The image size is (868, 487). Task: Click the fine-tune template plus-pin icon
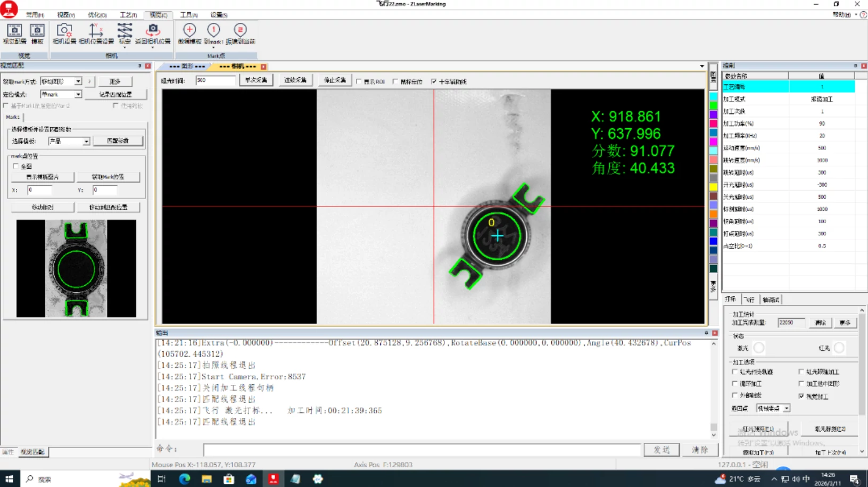[x=189, y=34]
